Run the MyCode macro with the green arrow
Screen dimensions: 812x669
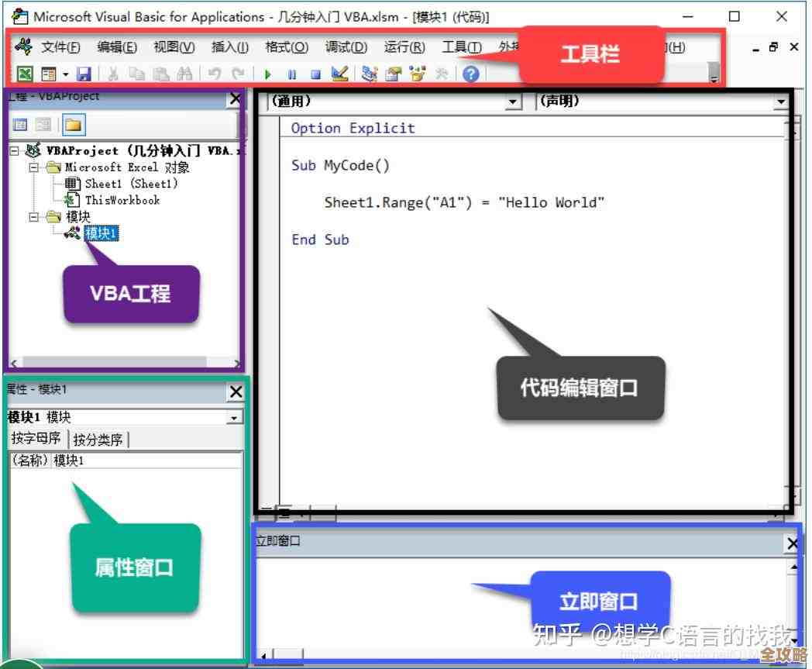pyautogui.click(x=268, y=74)
